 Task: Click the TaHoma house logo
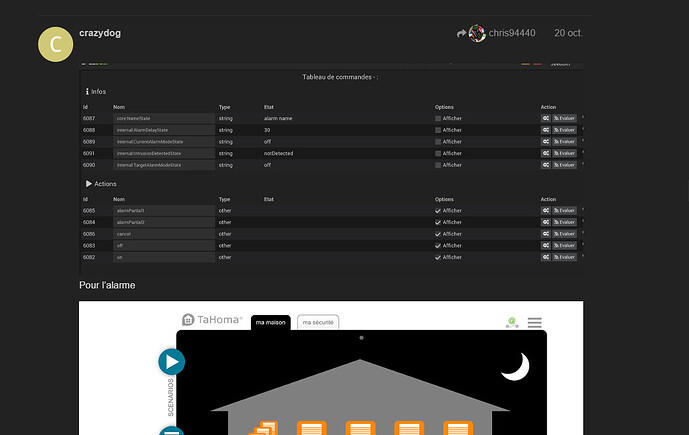188,319
